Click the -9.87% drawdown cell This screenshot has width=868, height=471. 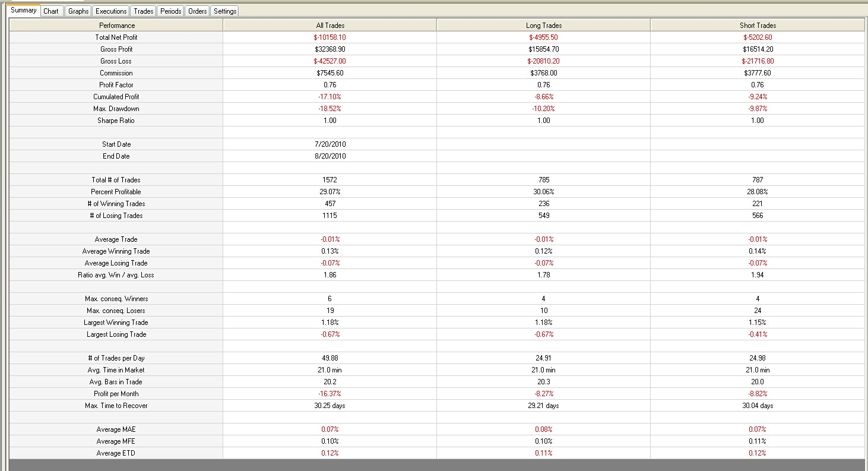coord(758,109)
